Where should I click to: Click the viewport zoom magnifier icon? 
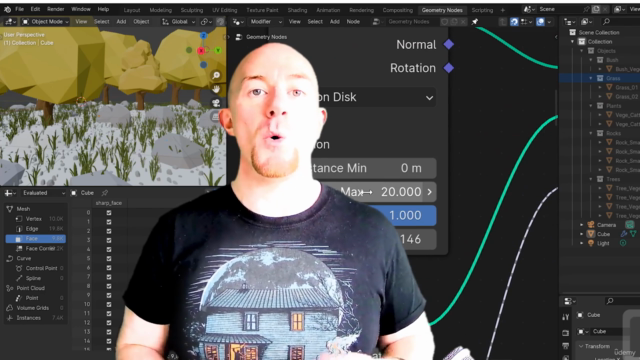pyautogui.click(x=216, y=75)
